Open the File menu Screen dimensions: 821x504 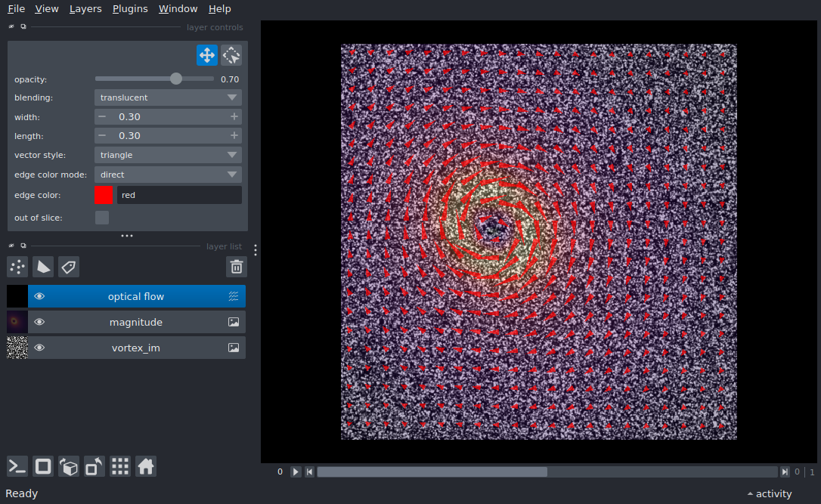point(16,9)
